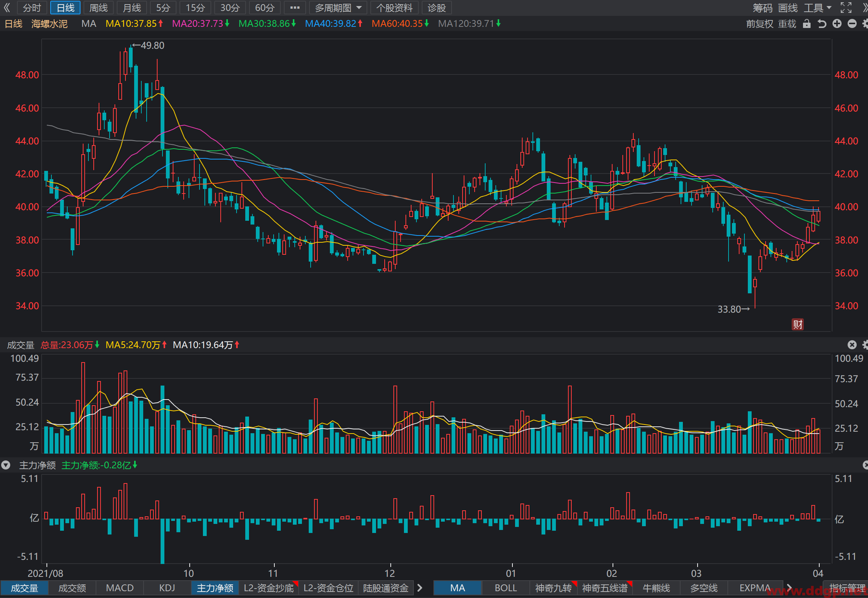
Task: Switch overlay to BOLL indicator
Action: (x=506, y=588)
